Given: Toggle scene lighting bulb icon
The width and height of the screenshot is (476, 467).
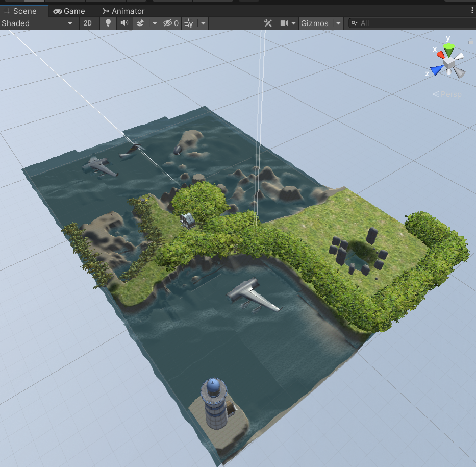Looking at the screenshot, I should (x=108, y=23).
